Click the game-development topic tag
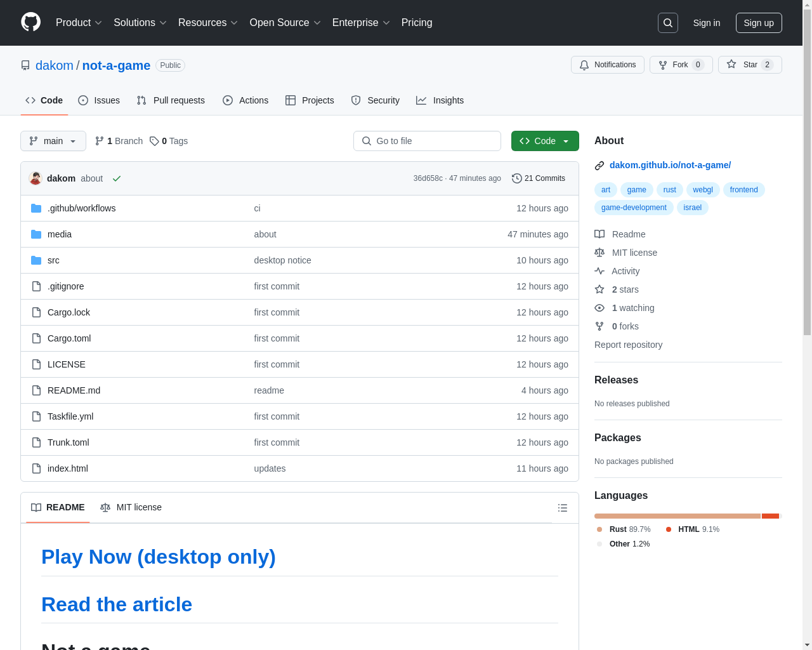812x650 pixels. (634, 208)
